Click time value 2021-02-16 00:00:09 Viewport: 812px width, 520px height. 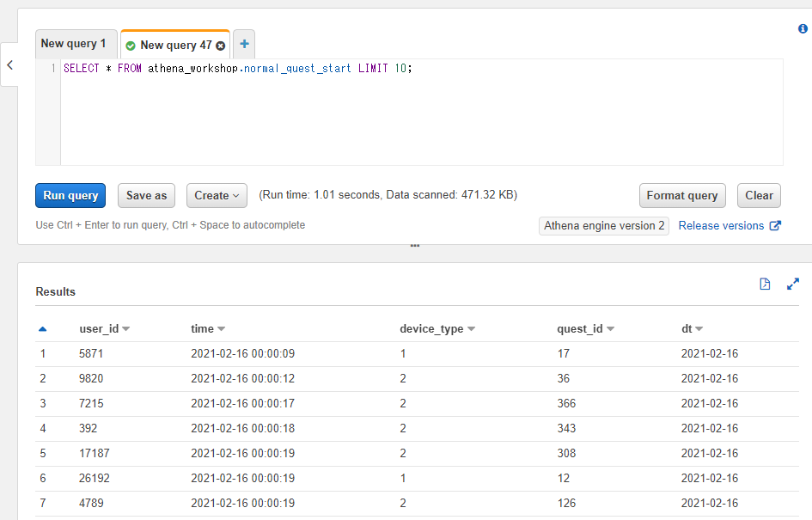pos(243,354)
